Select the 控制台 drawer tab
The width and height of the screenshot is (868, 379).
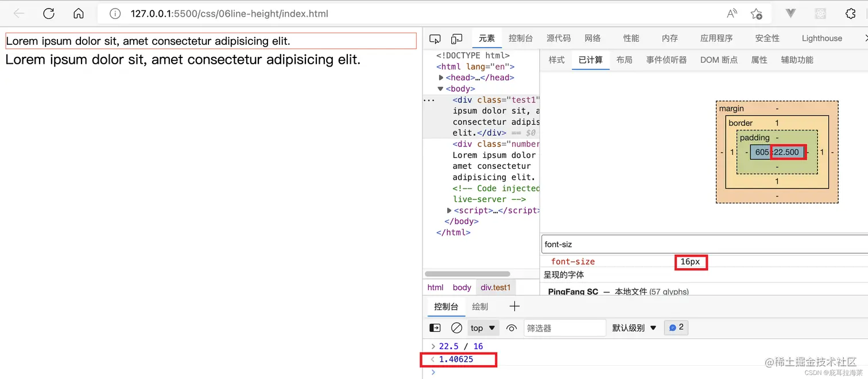[446, 307]
